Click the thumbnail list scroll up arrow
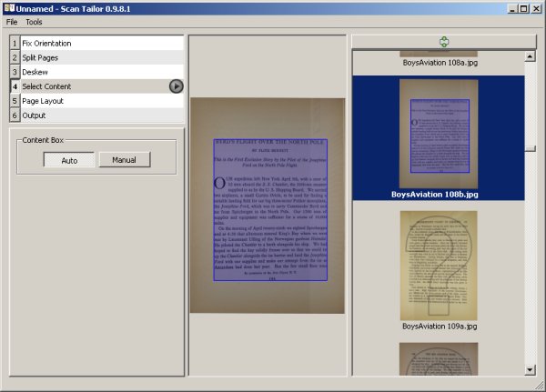This screenshot has height=392, width=546. pyautogui.click(x=530, y=56)
